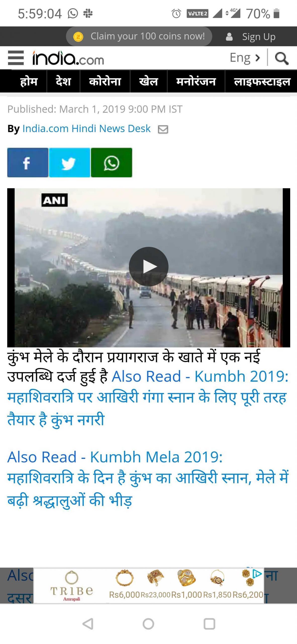This screenshot has height=644, width=297.
Task: Play the ANI bus convoy video
Action: click(x=148, y=267)
